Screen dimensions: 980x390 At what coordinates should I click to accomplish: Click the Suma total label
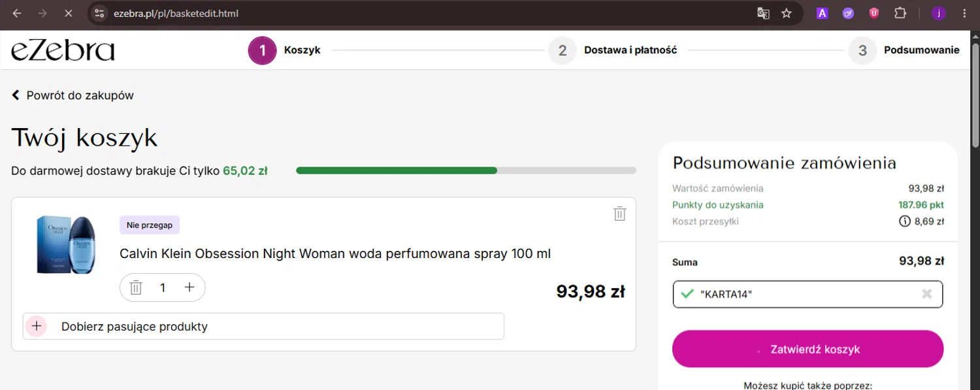click(685, 262)
